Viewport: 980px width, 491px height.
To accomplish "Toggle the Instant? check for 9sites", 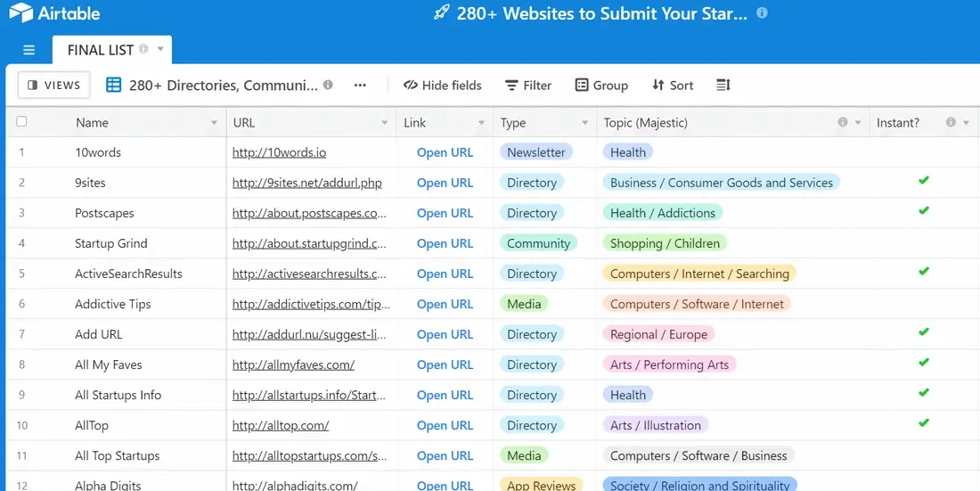I will pyautogui.click(x=924, y=181).
